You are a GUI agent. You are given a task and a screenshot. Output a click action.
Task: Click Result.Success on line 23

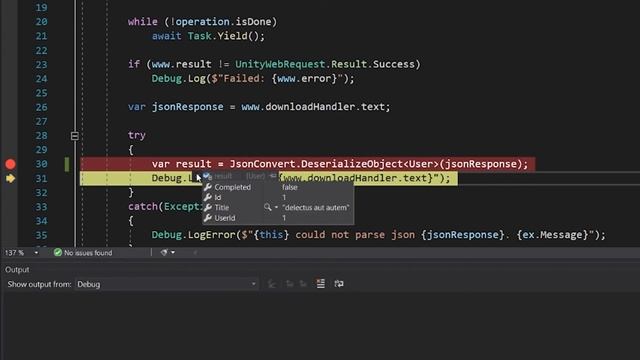pyautogui.click(x=373, y=64)
